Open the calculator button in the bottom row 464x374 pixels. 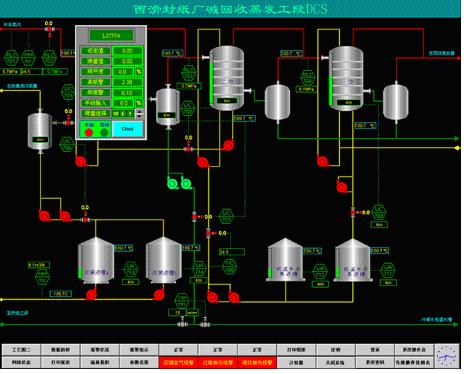pyautogui.click(x=296, y=362)
